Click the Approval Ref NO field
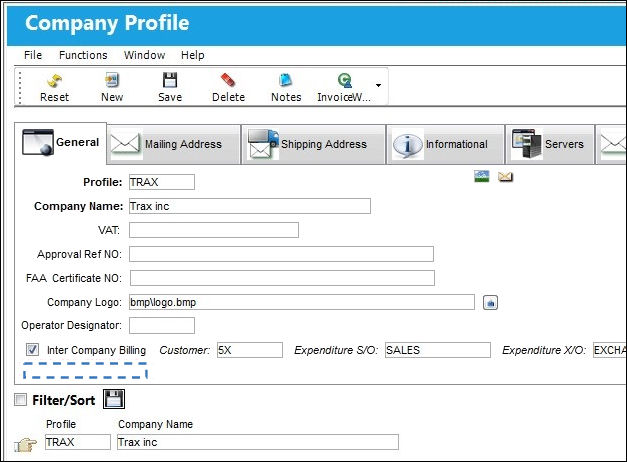Viewport: 627px width, 462px height. tap(282, 254)
